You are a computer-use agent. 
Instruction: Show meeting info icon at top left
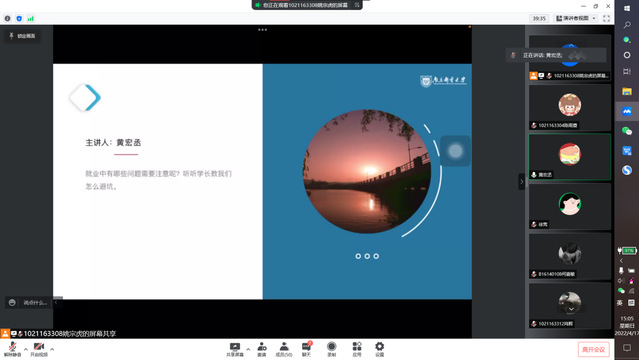tap(7, 18)
